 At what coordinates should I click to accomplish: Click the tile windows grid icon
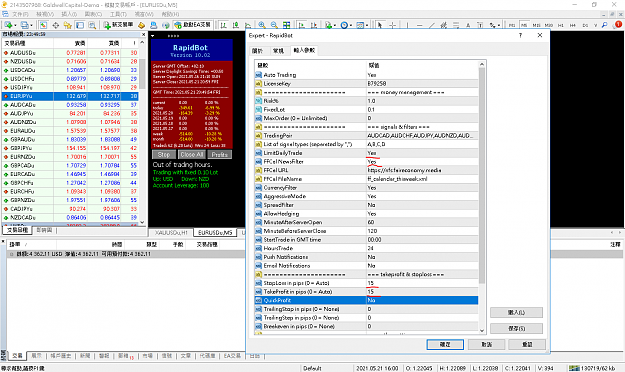[x=287, y=25]
